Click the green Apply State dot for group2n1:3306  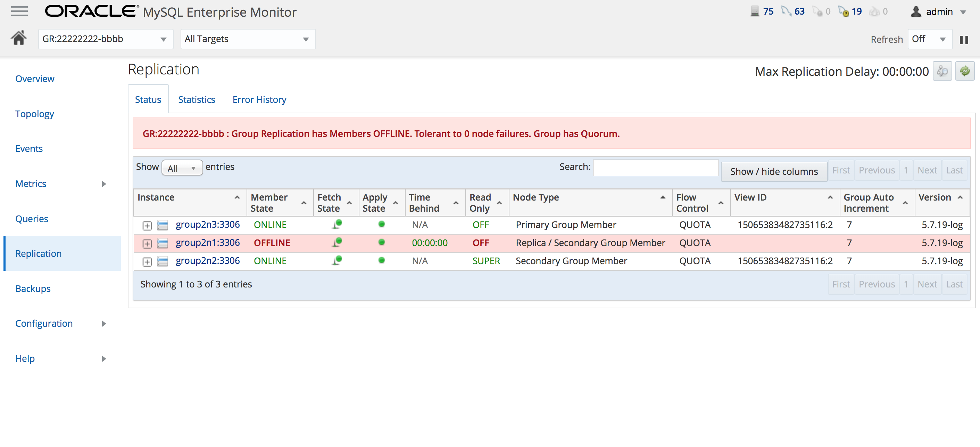[382, 242]
